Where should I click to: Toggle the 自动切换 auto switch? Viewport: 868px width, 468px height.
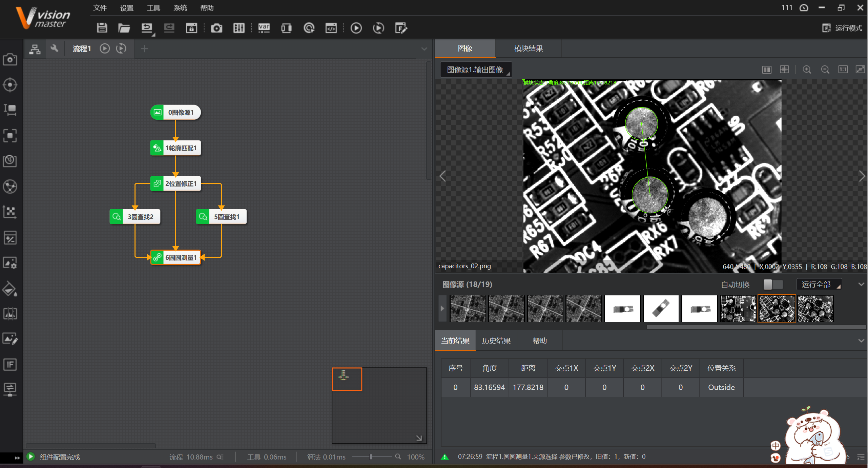[773, 284]
